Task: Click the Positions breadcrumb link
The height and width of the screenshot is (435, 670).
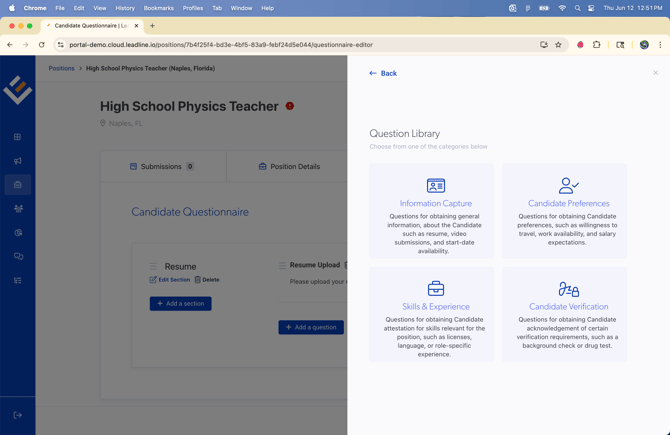Action: [x=62, y=68]
